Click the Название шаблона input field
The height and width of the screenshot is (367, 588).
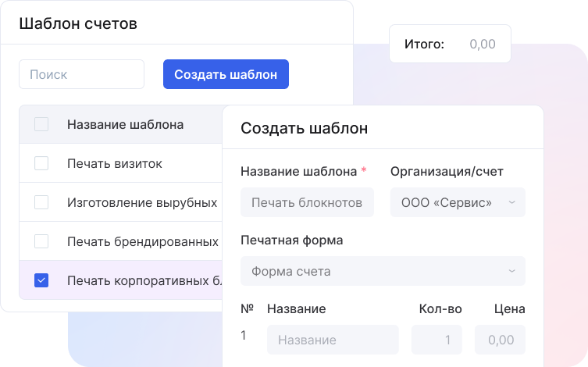(307, 202)
